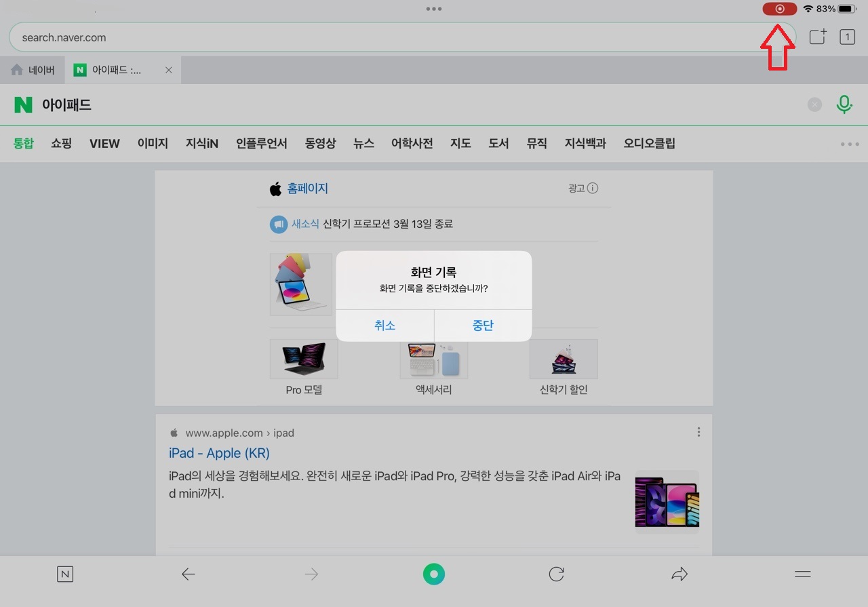Viewport: 868px width, 607px height.
Task: Tap the Apple logo beside 홈페이지
Action: tap(275, 189)
